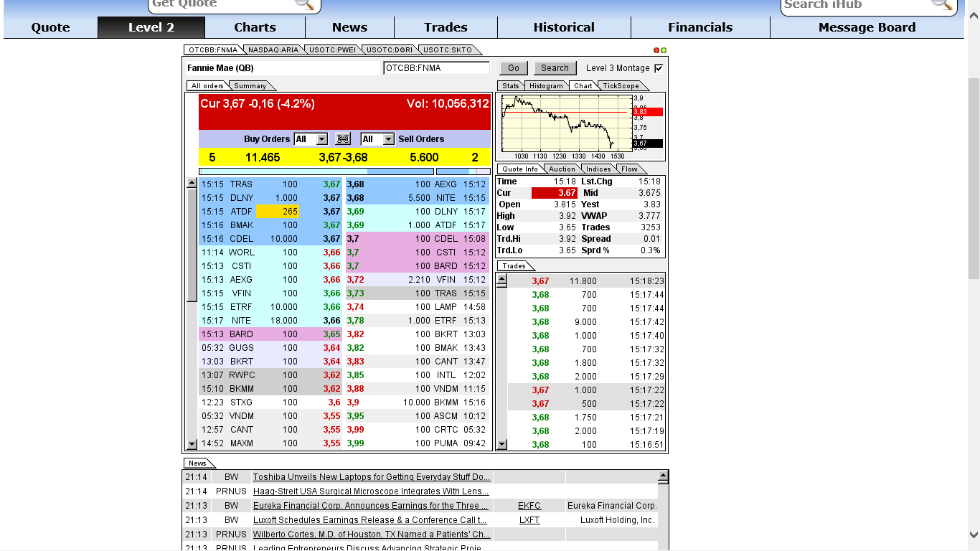Screen dimensions: 980x551
Task: Click the Go button
Action: pos(514,68)
